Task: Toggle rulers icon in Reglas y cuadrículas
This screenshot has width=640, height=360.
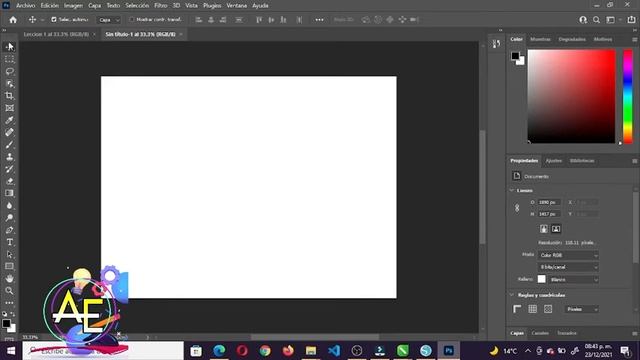Action: 517,309
